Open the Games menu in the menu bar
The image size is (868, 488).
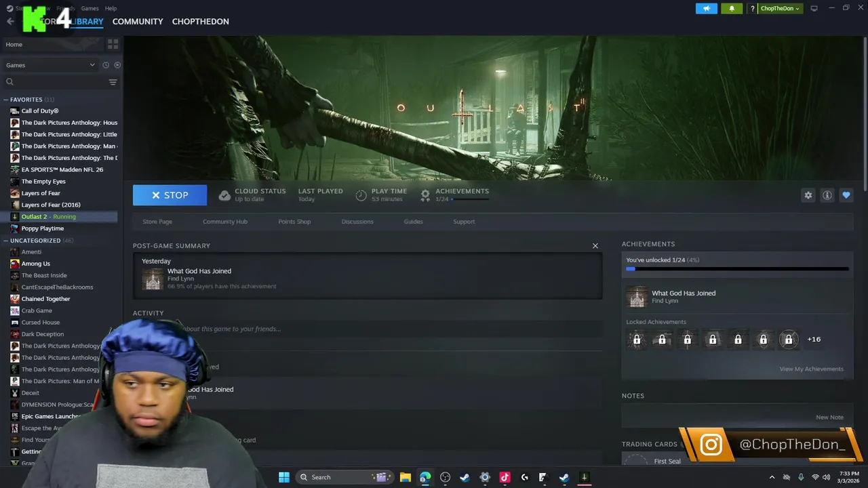[90, 8]
